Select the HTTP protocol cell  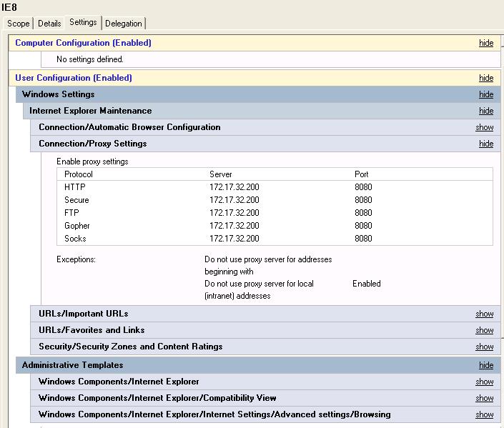74,187
